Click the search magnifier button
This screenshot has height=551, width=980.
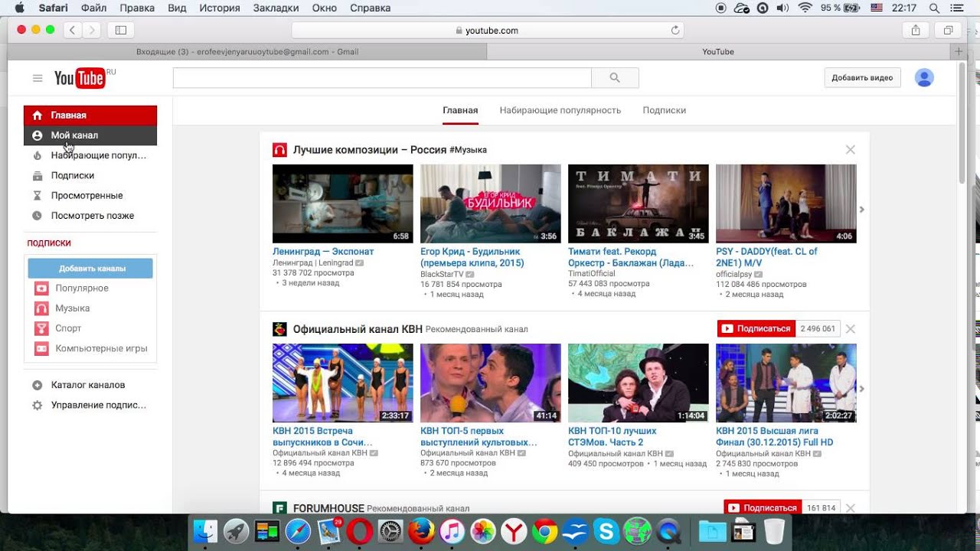pyautogui.click(x=615, y=77)
